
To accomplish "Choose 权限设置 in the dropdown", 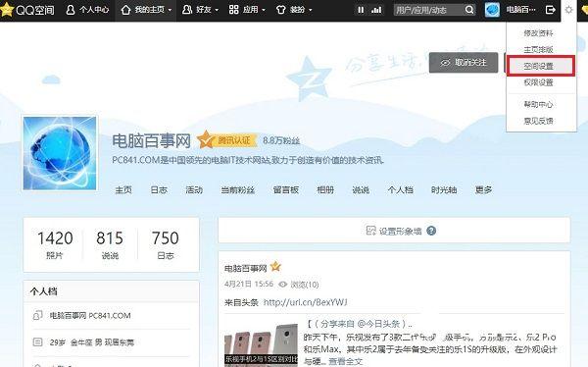I will pyautogui.click(x=538, y=82).
